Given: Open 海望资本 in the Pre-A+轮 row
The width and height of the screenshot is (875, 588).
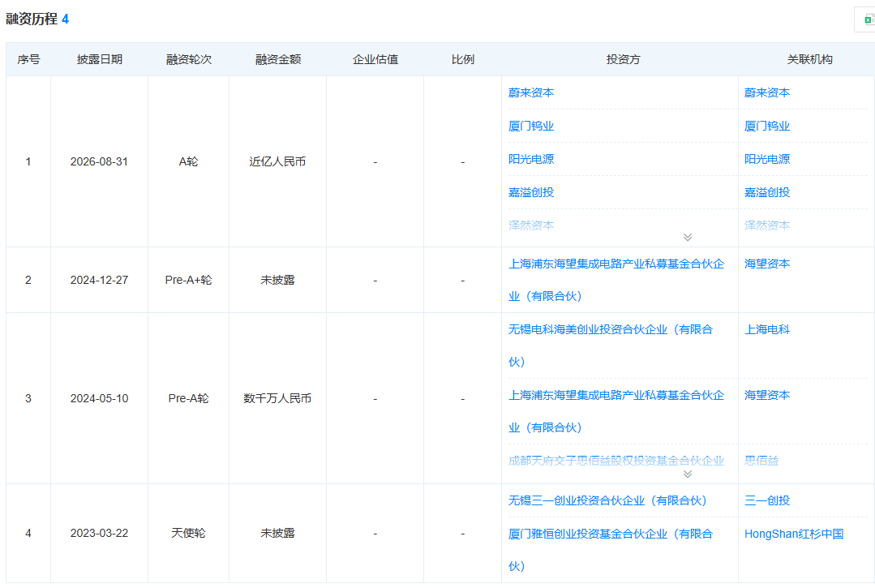Looking at the screenshot, I should [x=767, y=264].
